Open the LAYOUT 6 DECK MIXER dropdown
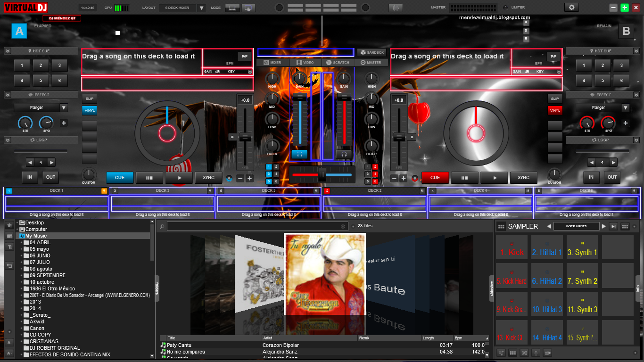 201,8
